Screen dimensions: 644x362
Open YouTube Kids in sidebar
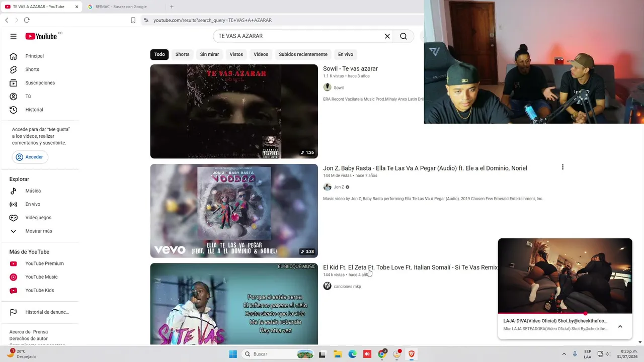coord(40,291)
